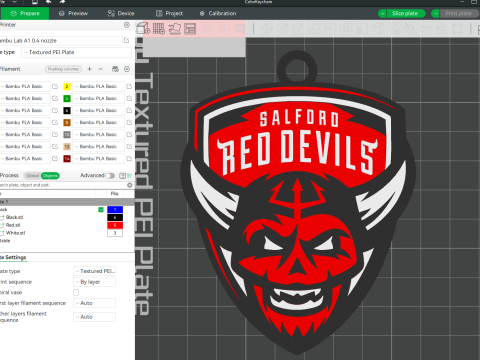
Task: Edit preset for filament 14
Action: point(129,158)
